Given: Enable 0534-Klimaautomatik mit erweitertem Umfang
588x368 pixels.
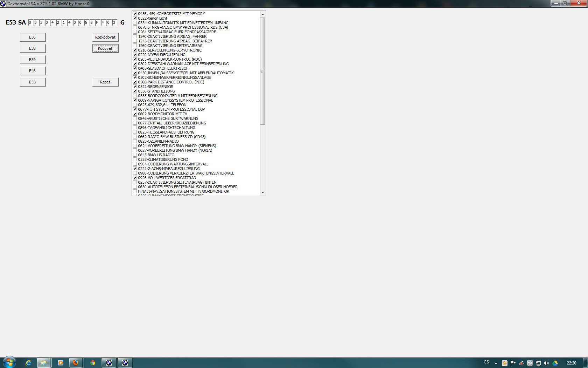Looking at the screenshot, I should pyautogui.click(x=135, y=23).
